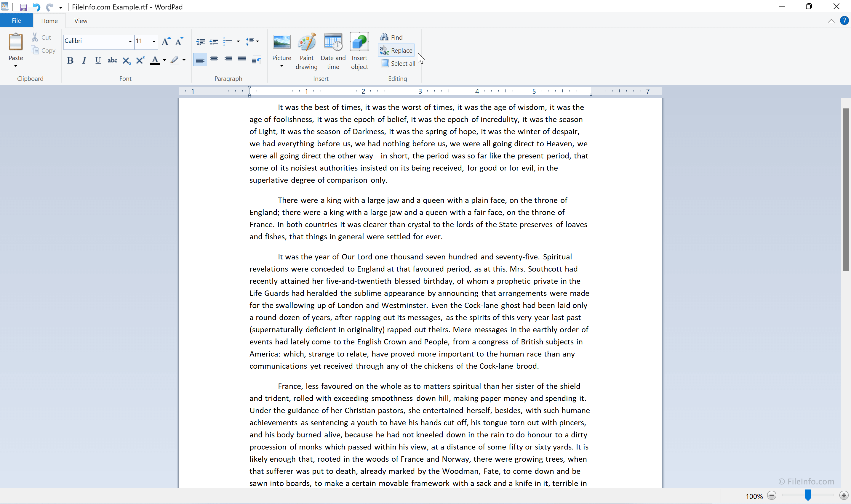Click the right indent marker on ruler

591,94
